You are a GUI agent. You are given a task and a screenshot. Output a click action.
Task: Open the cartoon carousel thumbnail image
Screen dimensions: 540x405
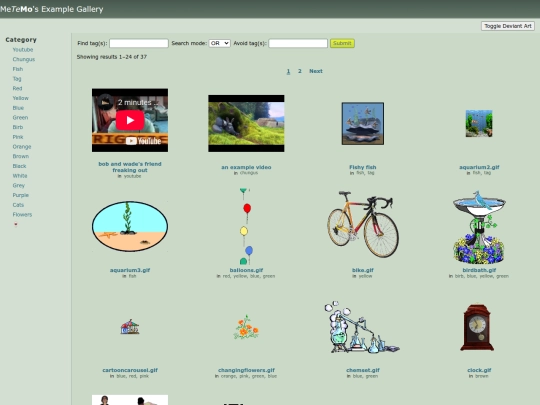[130, 326]
